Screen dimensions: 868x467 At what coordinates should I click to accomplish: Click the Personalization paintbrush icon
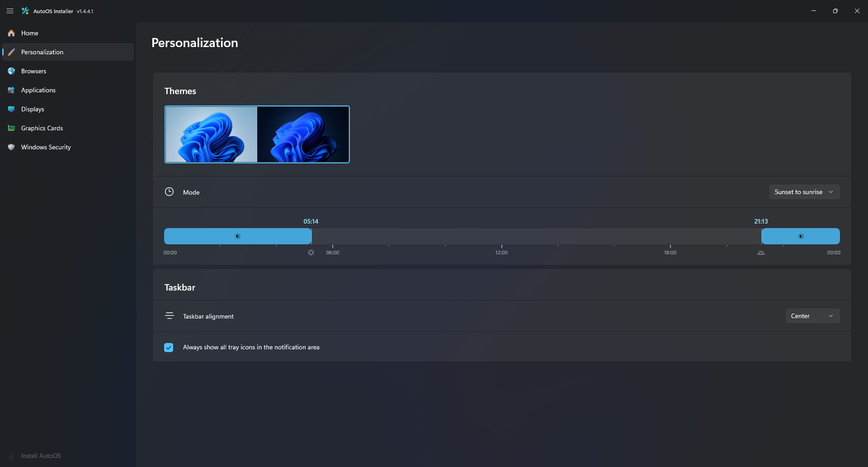click(x=11, y=52)
